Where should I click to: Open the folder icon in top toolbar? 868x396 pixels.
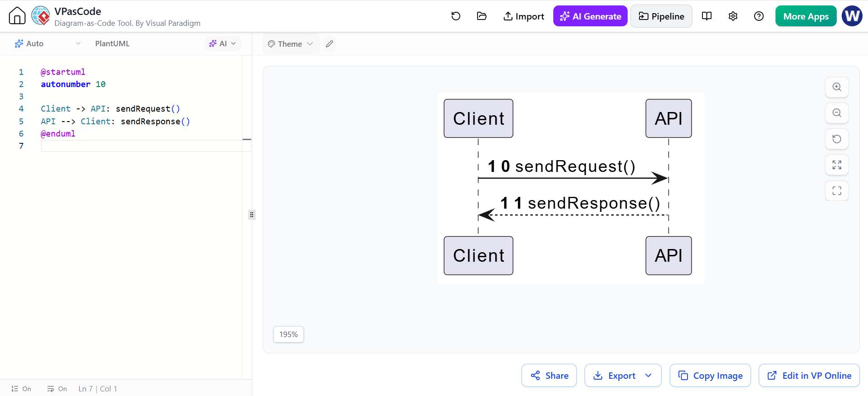[482, 16]
